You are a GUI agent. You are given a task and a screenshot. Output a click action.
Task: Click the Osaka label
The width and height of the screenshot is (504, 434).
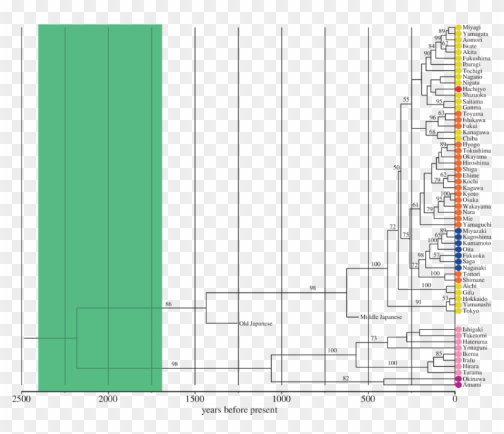pyautogui.click(x=470, y=200)
